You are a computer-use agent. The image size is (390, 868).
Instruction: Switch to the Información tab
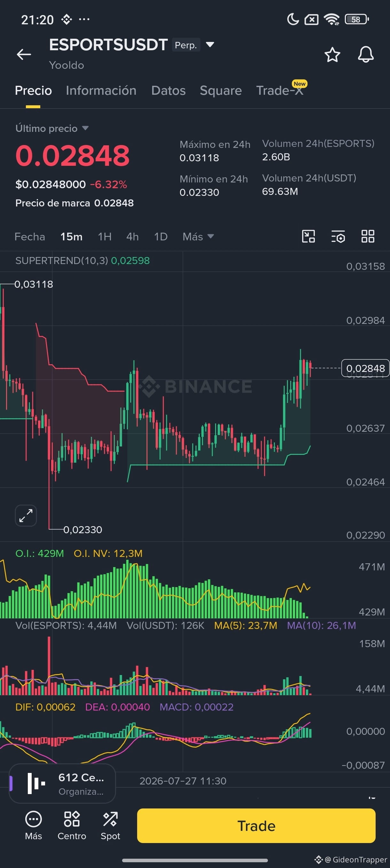click(101, 91)
